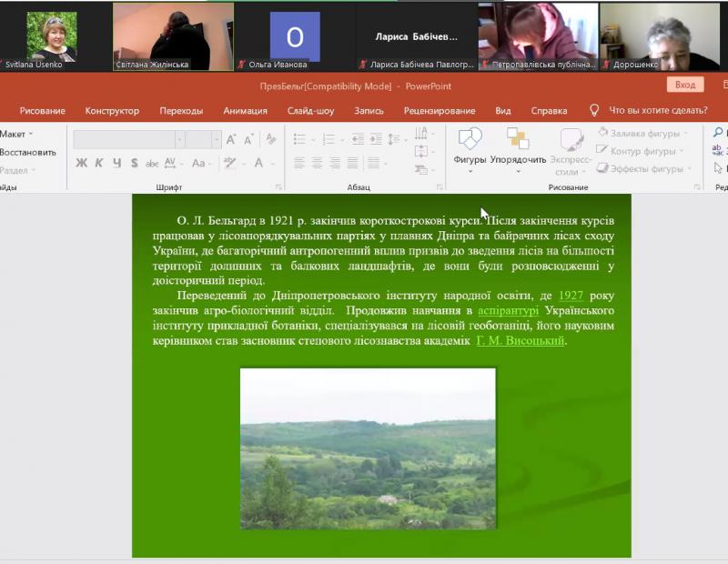
Task: Open the Упорядочить arrange menu
Action: click(x=518, y=150)
